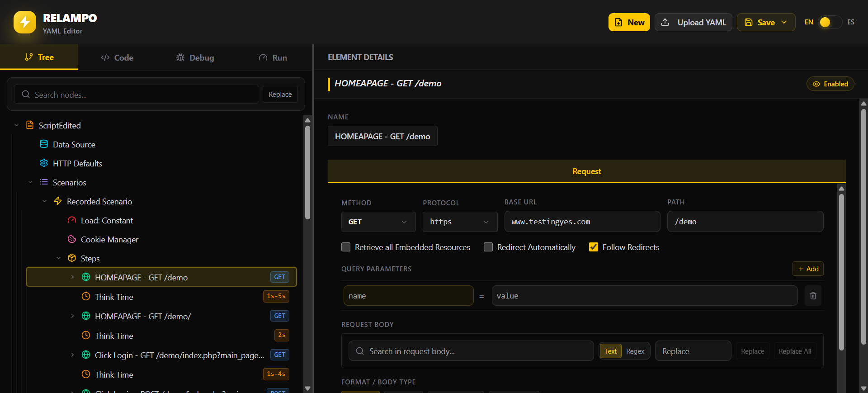Delete the name/value query parameter

pyautogui.click(x=813, y=296)
